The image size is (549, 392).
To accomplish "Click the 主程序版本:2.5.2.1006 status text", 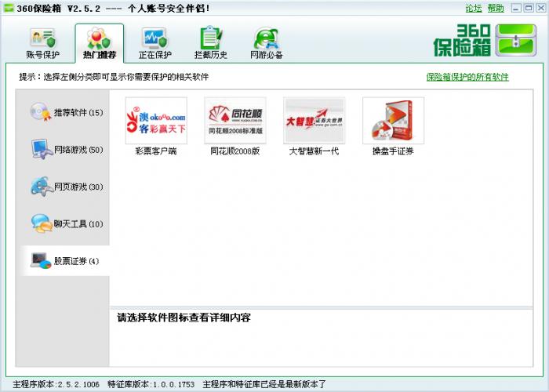I will click(x=56, y=384).
